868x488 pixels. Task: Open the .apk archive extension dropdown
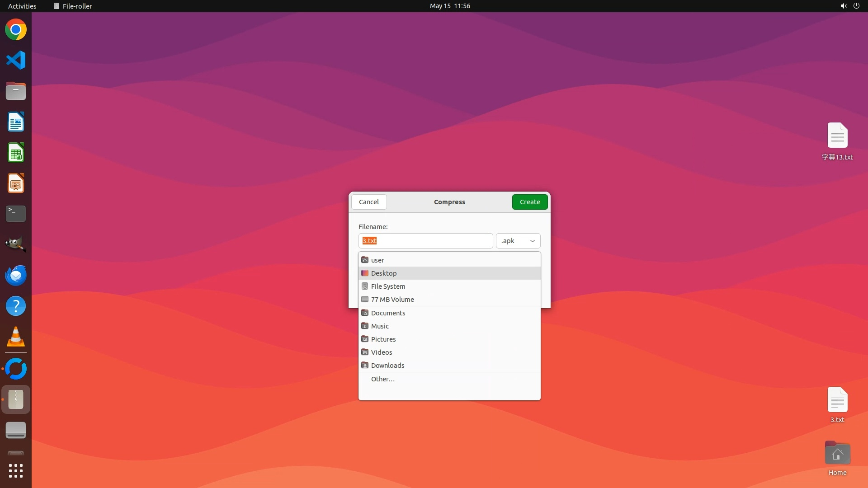(518, 241)
